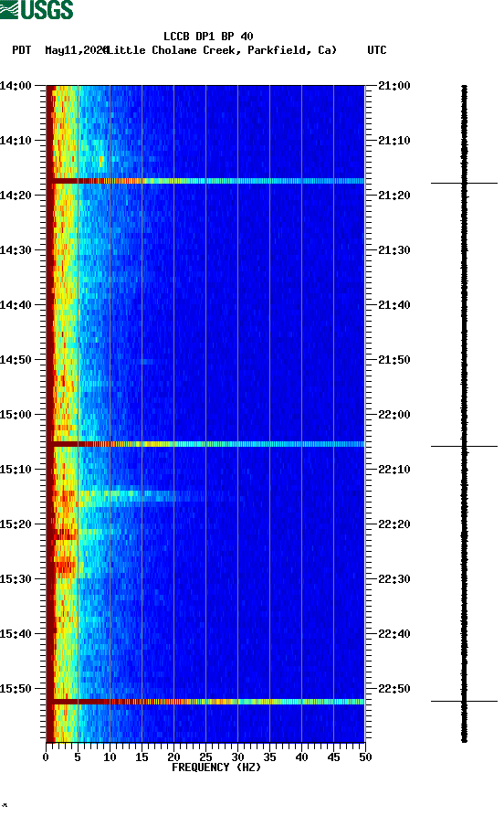Screen dimensions: 504x815
Task: Click the 5 Hz frequency tick label
Action: click(x=78, y=757)
